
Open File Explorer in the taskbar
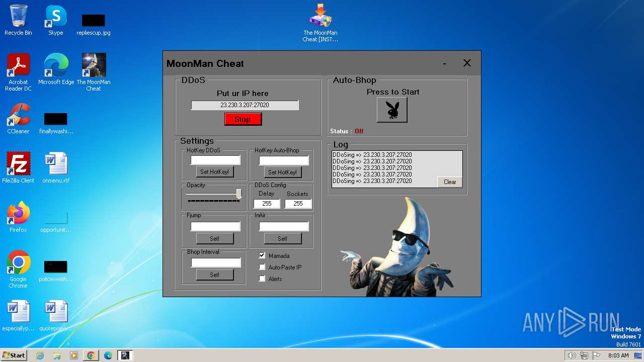[x=57, y=355]
